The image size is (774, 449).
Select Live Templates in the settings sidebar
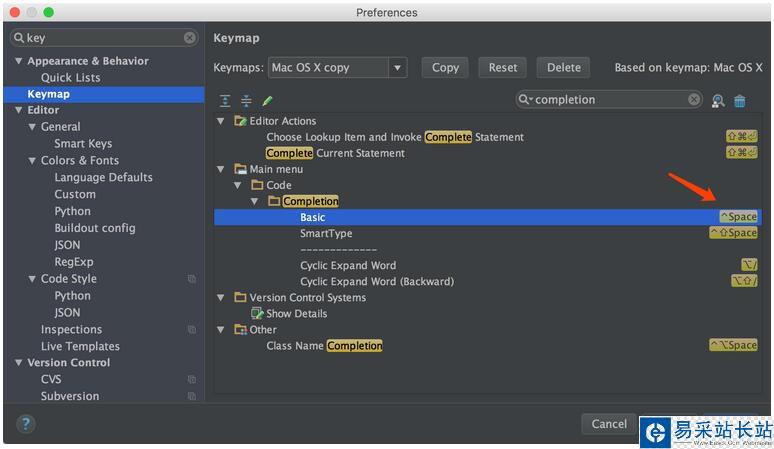(80, 346)
